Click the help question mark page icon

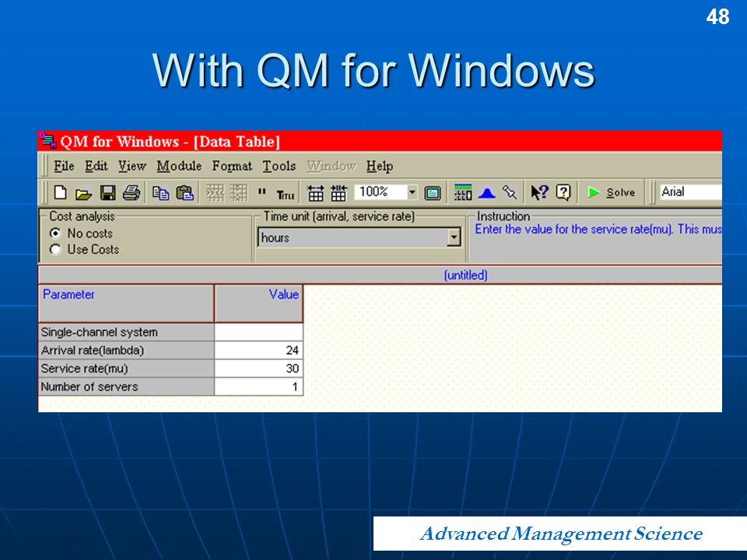click(x=563, y=192)
